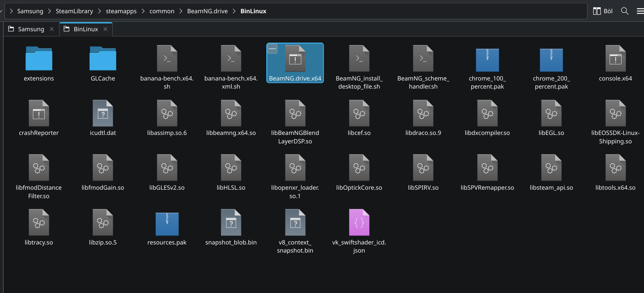Expand the chevron after steamapps in the path
The width and height of the screenshot is (644, 293).
tap(143, 11)
